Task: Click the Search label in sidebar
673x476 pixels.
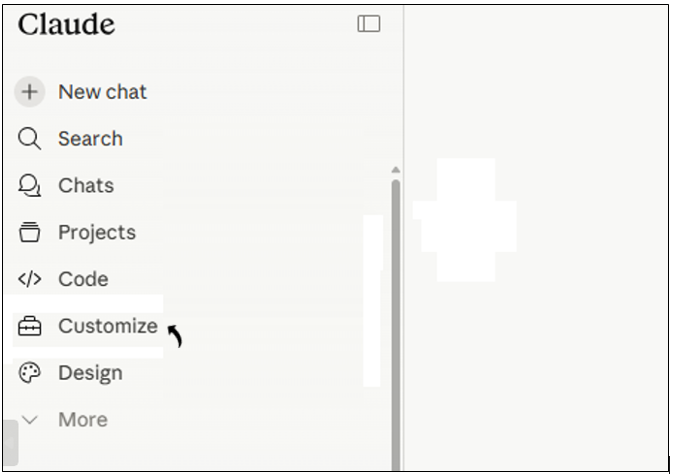Action: click(91, 139)
